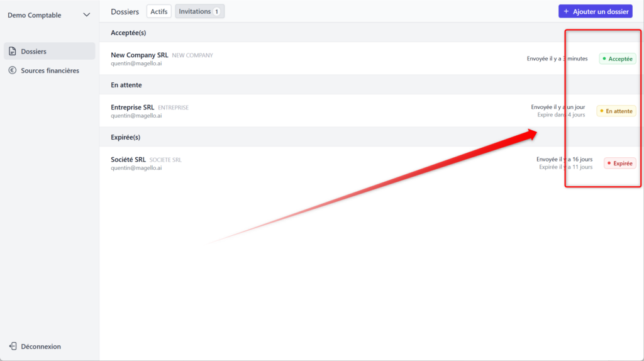
Task: Open the Entreprise SRL invitation row
Action: (x=133, y=108)
